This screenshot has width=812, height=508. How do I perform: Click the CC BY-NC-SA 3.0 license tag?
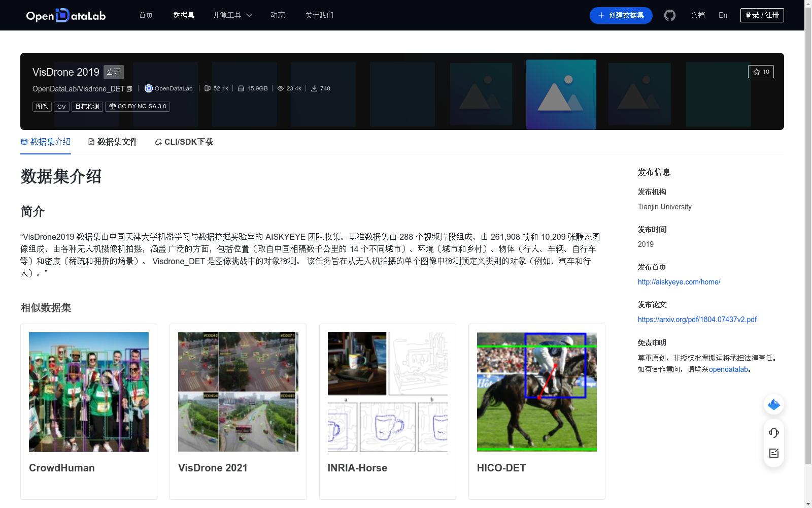click(138, 107)
